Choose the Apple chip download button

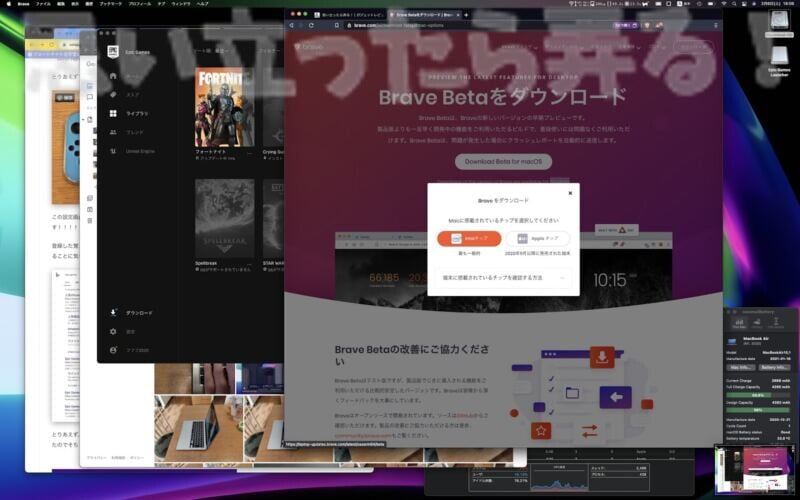click(537, 238)
